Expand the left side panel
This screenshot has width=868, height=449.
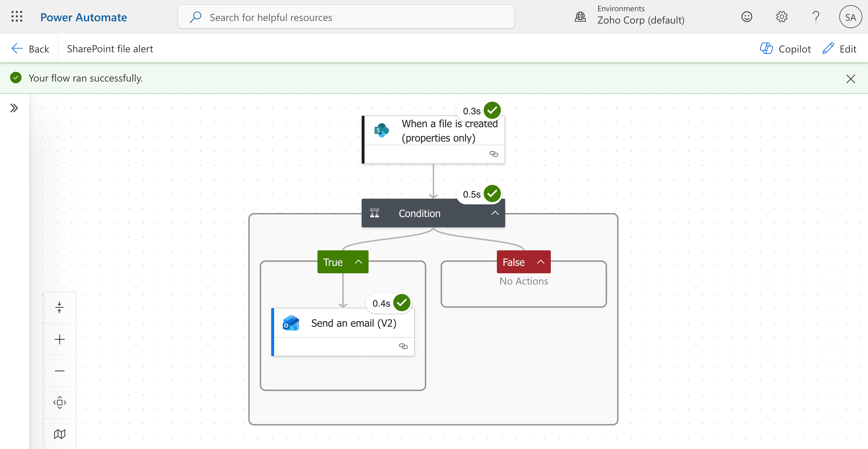pyautogui.click(x=14, y=107)
